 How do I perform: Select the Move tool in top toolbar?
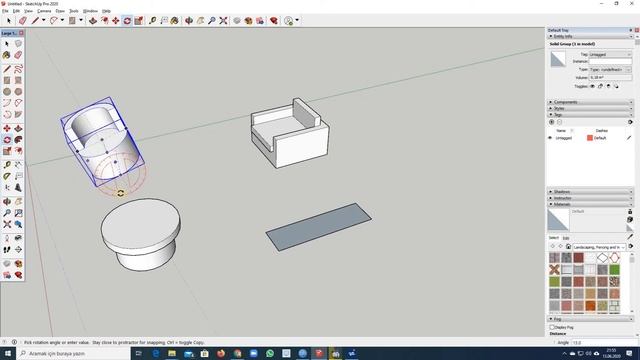(x=116, y=20)
